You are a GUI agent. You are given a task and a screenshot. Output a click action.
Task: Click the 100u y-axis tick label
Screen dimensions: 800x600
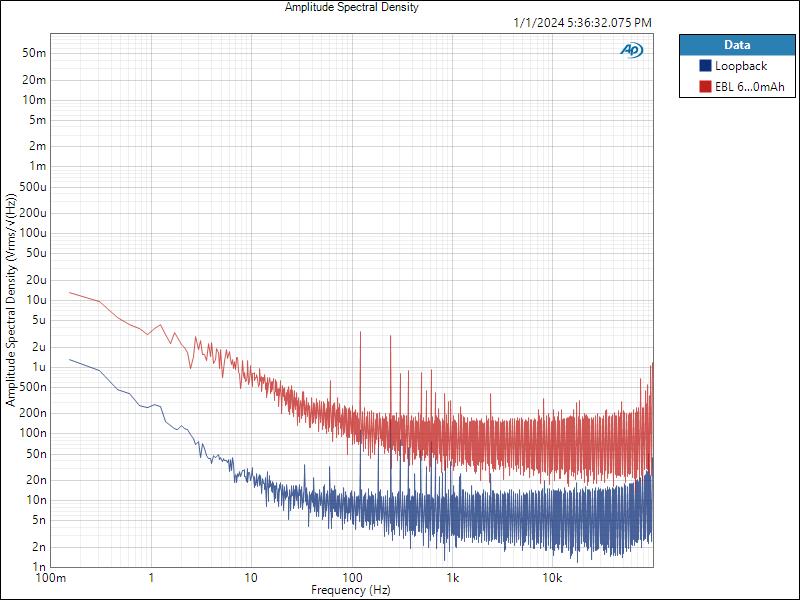[33, 233]
